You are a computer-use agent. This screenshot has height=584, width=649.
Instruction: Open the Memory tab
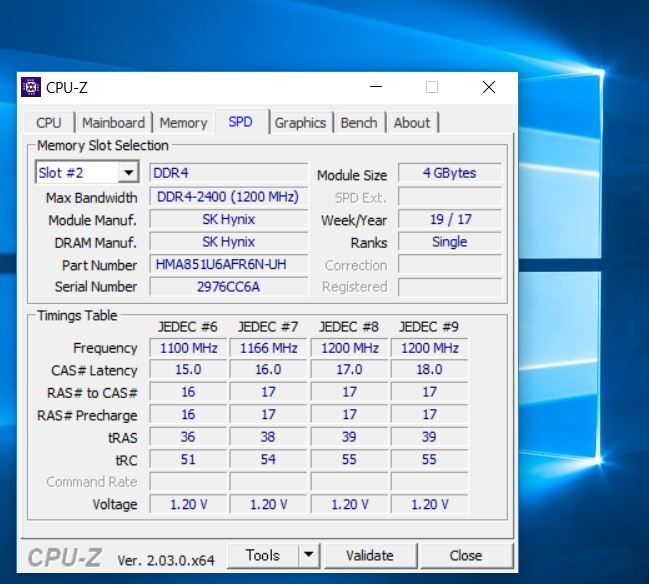[183, 123]
